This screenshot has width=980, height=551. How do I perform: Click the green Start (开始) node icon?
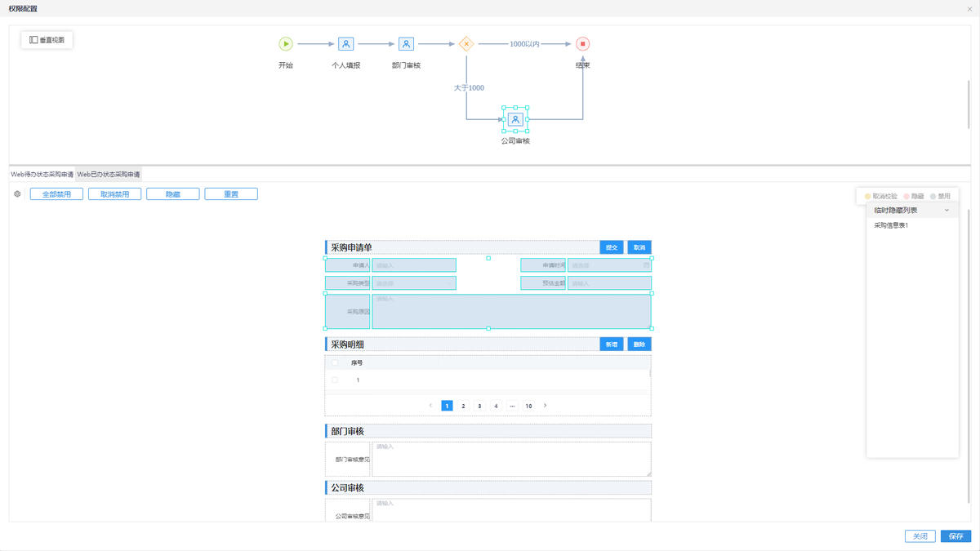point(285,44)
